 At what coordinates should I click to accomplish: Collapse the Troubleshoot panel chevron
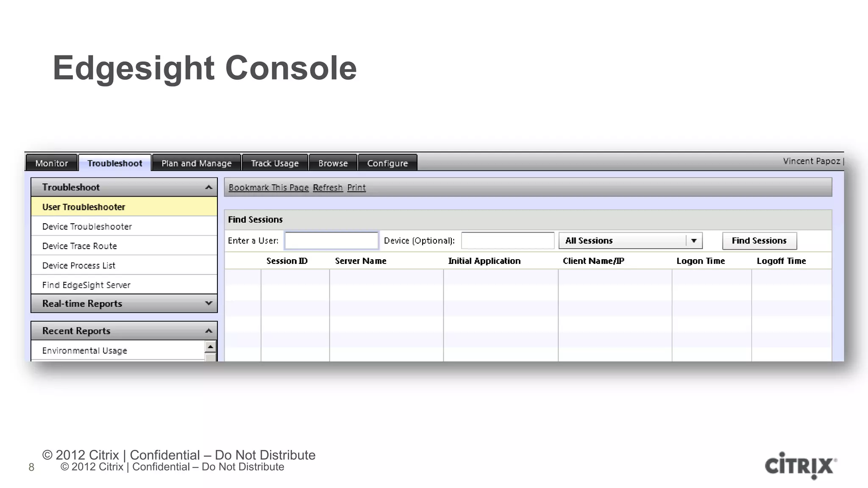[209, 187]
